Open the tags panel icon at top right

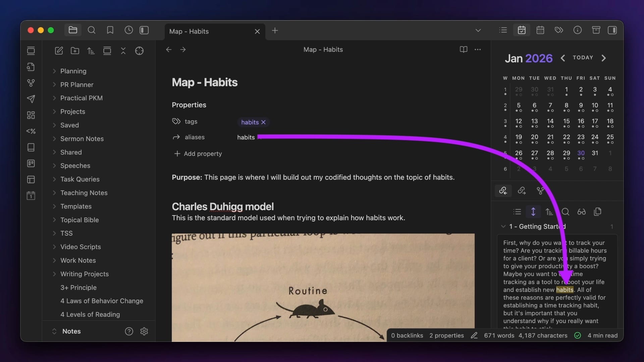[559, 31]
